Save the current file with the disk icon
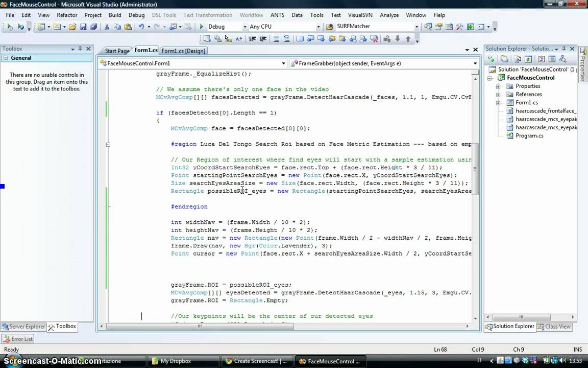The image size is (588, 368). tap(83, 27)
